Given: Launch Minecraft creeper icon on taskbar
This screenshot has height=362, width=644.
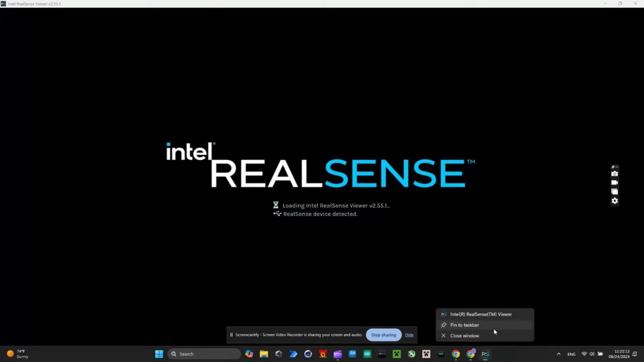Looking at the screenshot, I should 396,354.
